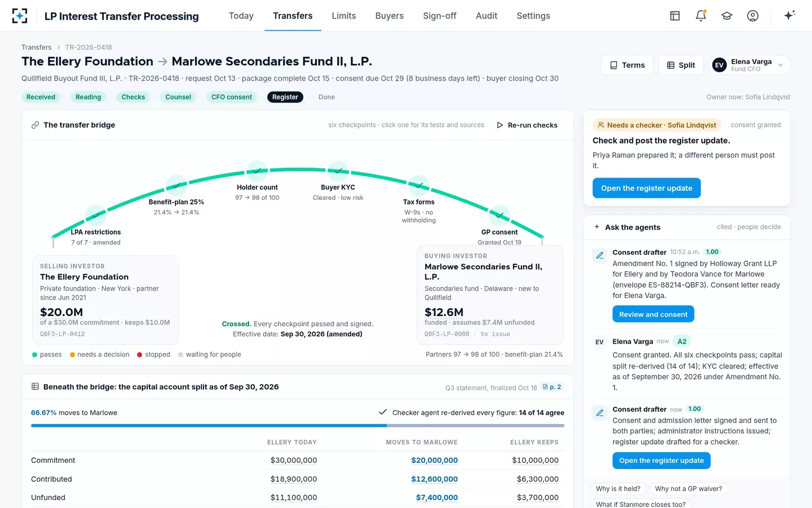Image resolution: width=812 pixels, height=508 pixels.
Task: Open the Audit tab
Action: point(487,16)
